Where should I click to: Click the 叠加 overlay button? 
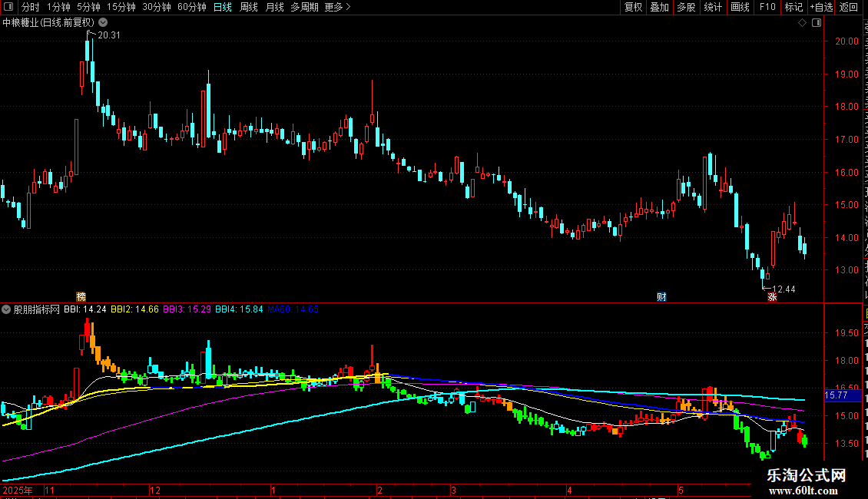659,7
